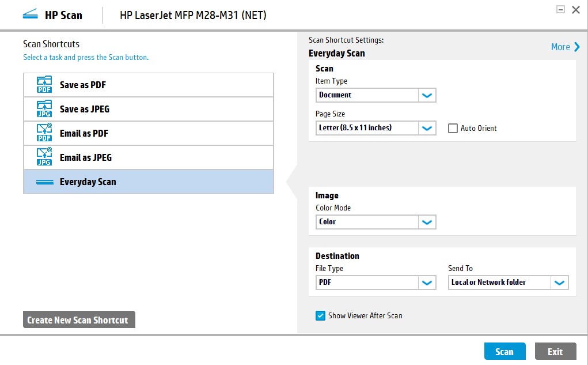This screenshot has height=365, width=588.
Task: Click the Auto Orient label text
Action: 479,128
